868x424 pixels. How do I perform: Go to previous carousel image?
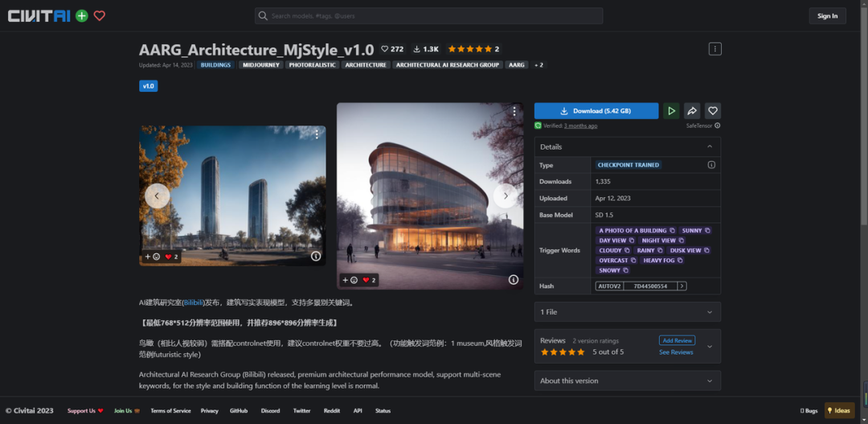(158, 196)
